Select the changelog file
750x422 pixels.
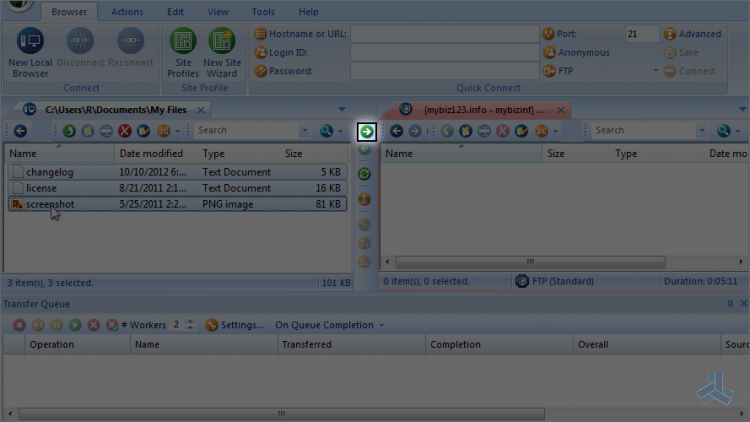tap(177, 172)
